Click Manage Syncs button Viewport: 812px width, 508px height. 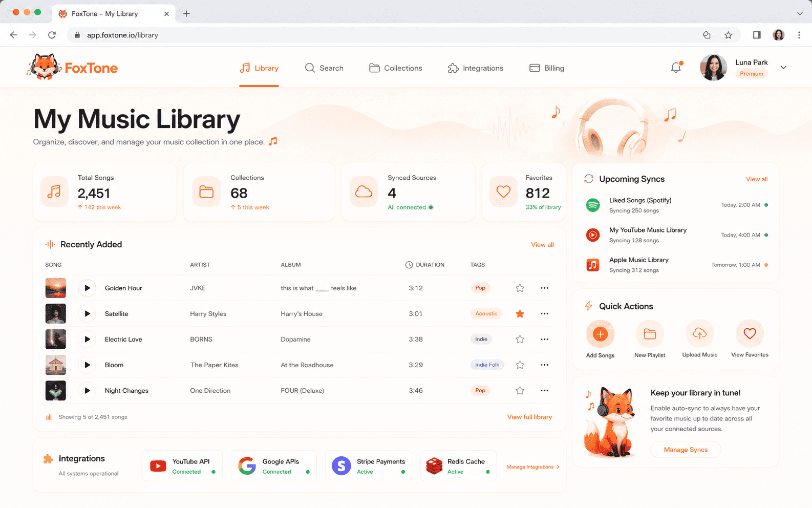tap(686, 450)
